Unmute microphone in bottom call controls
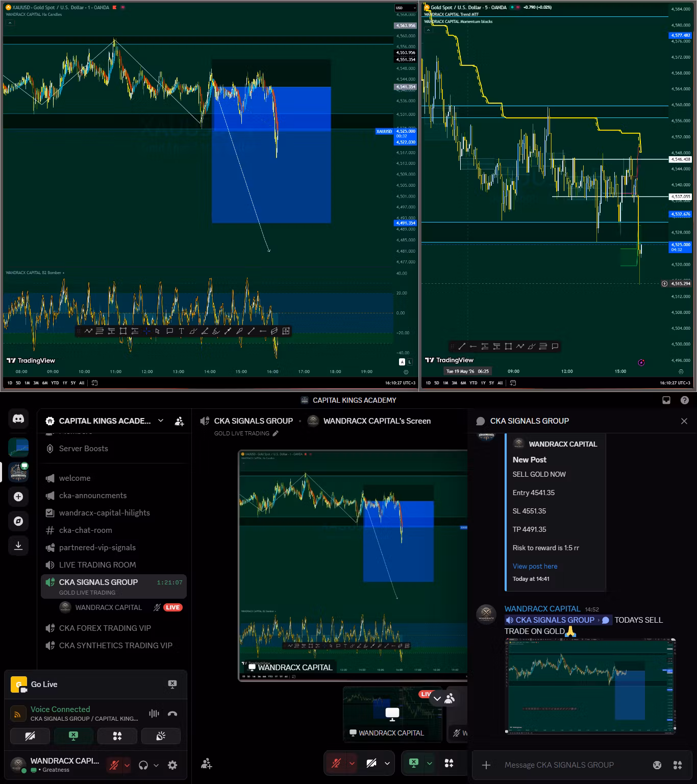 [336, 764]
